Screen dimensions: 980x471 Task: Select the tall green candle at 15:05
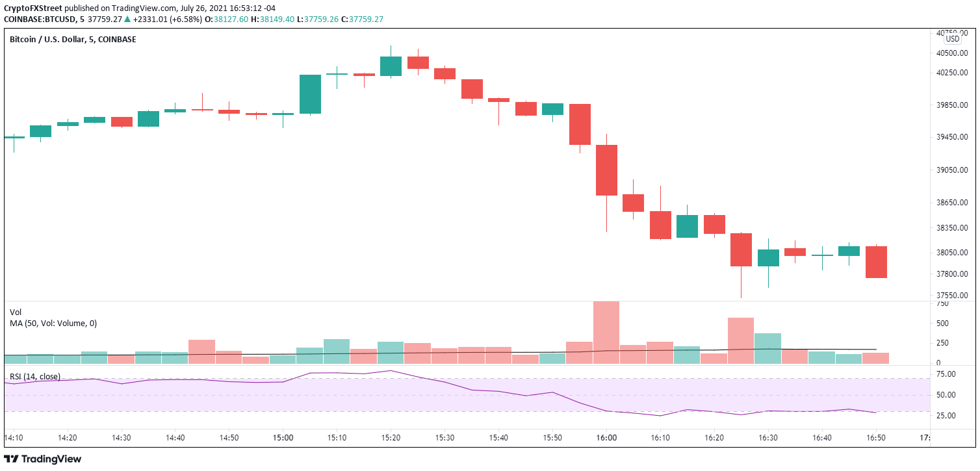tap(310, 94)
